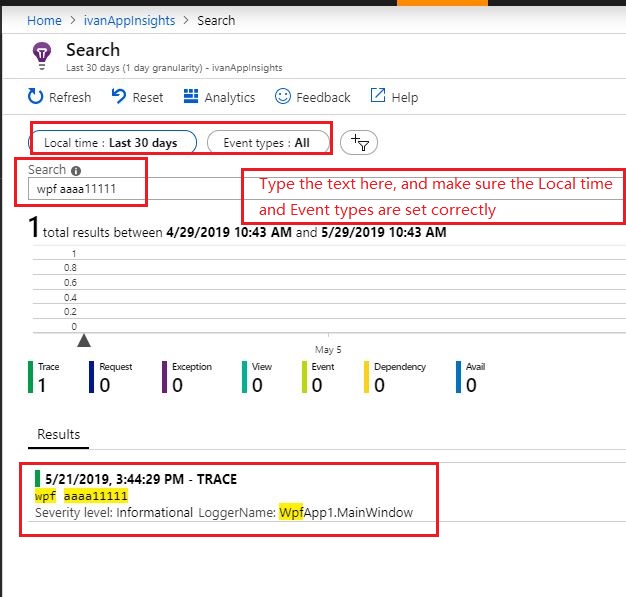Click the triangle marker on chart timeline

pyautogui.click(x=84, y=341)
